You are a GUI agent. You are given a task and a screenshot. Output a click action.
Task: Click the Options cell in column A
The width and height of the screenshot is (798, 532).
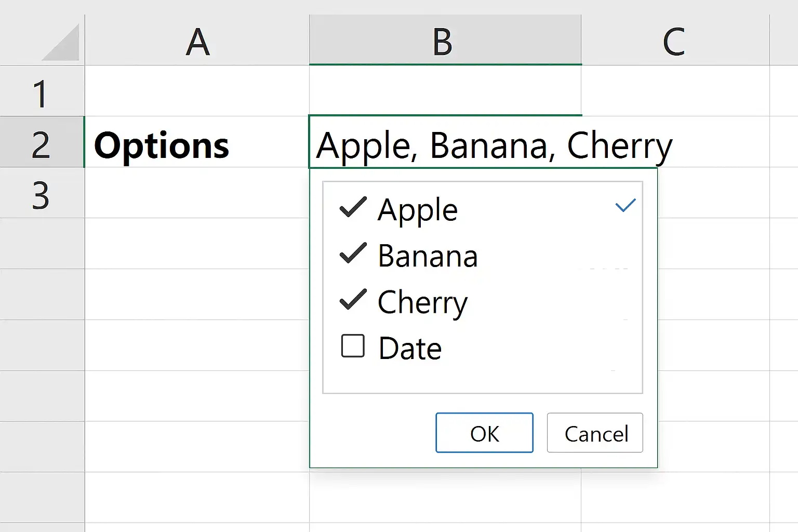click(x=197, y=142)
